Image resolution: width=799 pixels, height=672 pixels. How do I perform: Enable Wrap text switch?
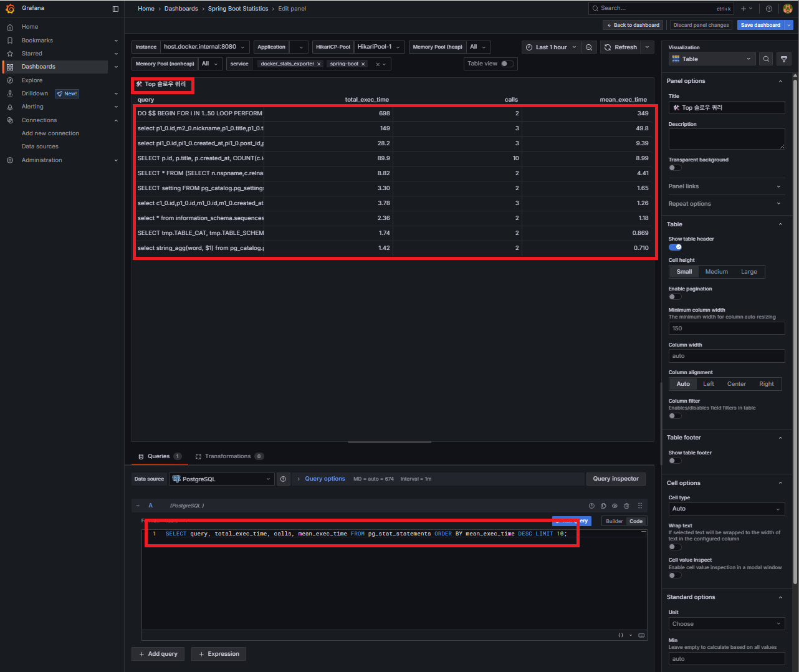pyautogui.click(x=675, y=547)
